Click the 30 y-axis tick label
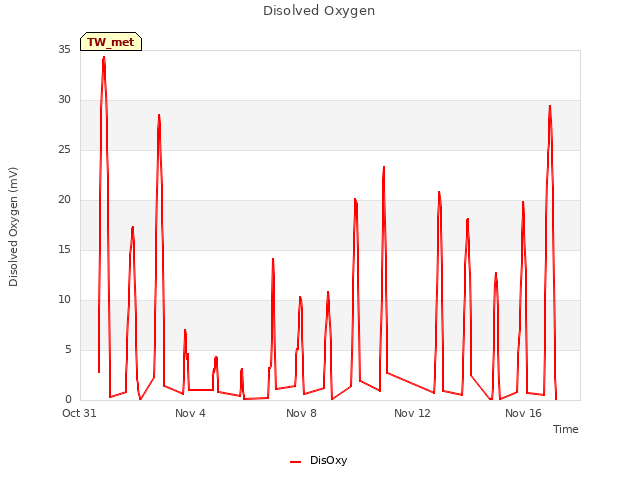 coord(64,100)
